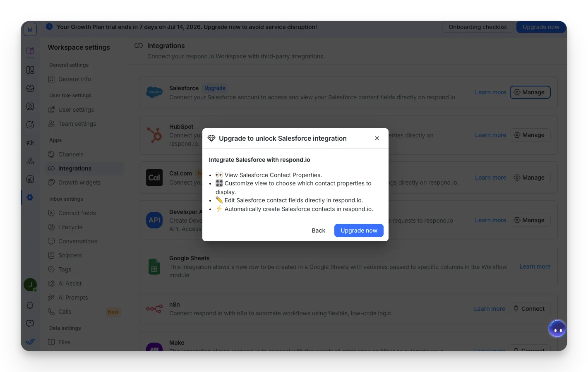Open AI Assist settings
Screen dimensions: 588x372
pos(84,283)
